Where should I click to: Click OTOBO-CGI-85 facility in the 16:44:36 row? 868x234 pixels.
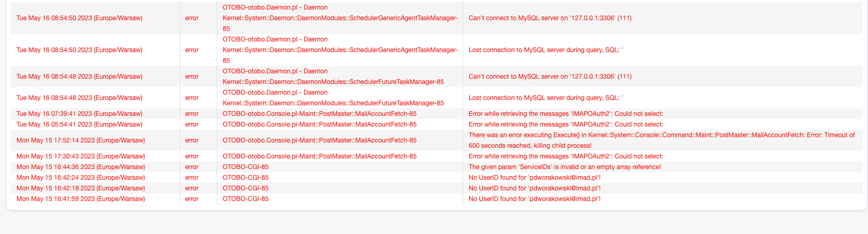point(245,167)
